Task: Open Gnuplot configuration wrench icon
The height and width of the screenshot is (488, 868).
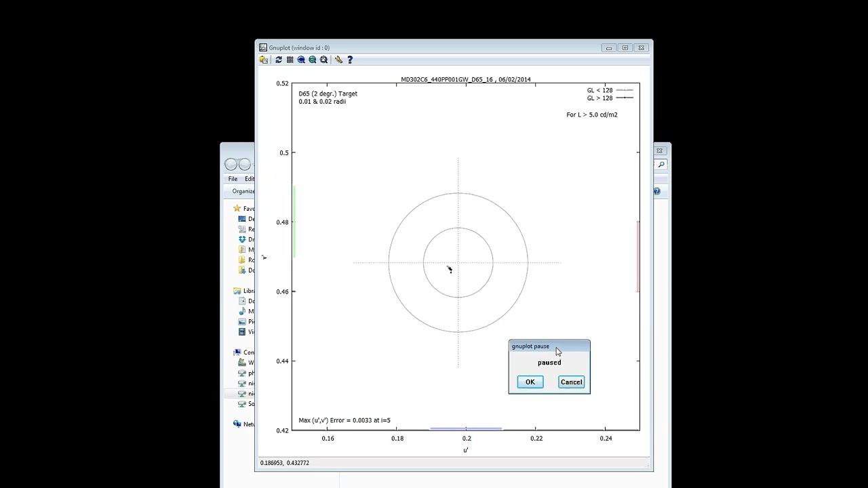Action: 338,60
